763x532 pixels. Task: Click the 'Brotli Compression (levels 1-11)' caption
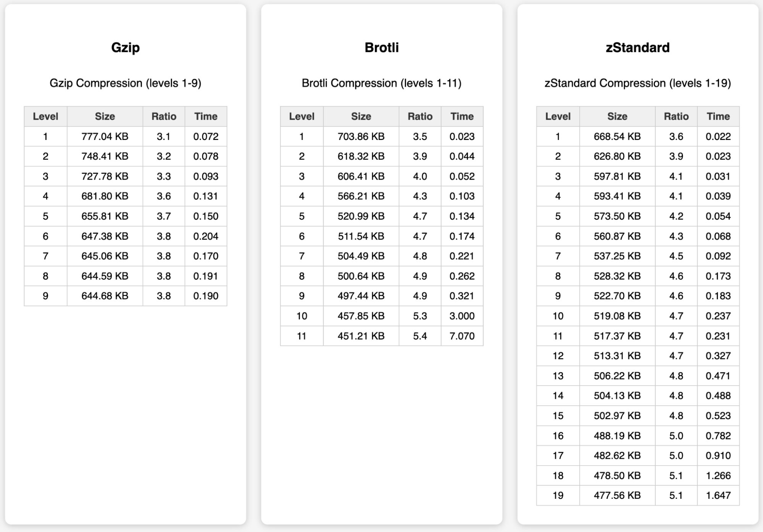(381, 83)
